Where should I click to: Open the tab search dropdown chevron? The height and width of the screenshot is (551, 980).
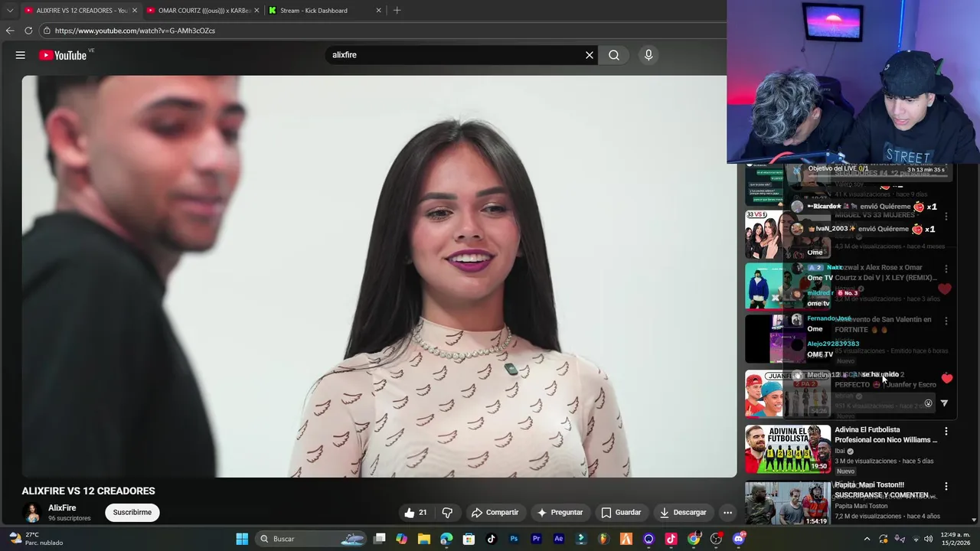point(10,11)
